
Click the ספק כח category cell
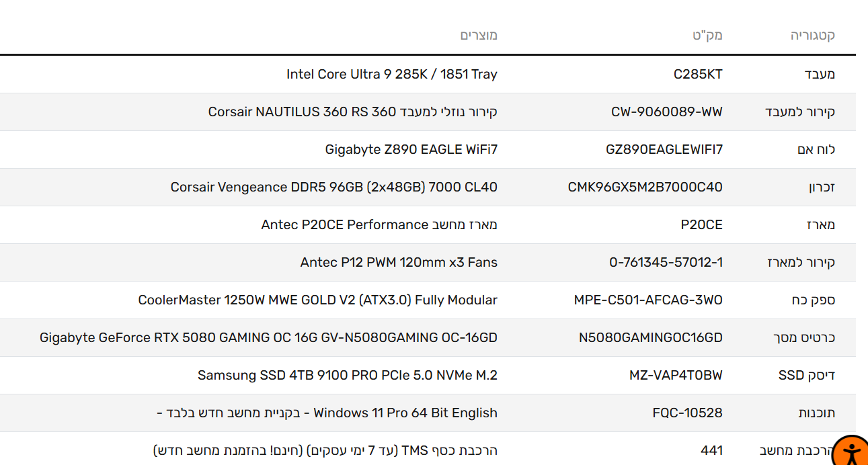tap(813, 300)
